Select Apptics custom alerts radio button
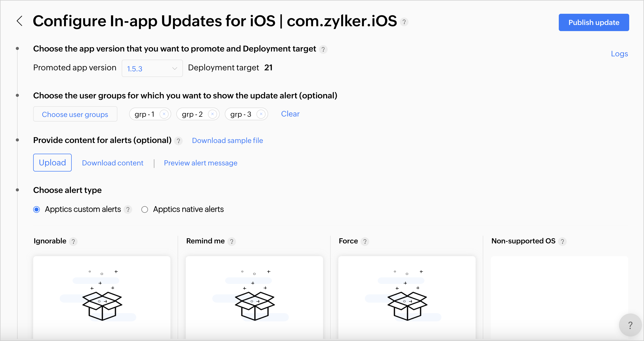 click(36, 209)
